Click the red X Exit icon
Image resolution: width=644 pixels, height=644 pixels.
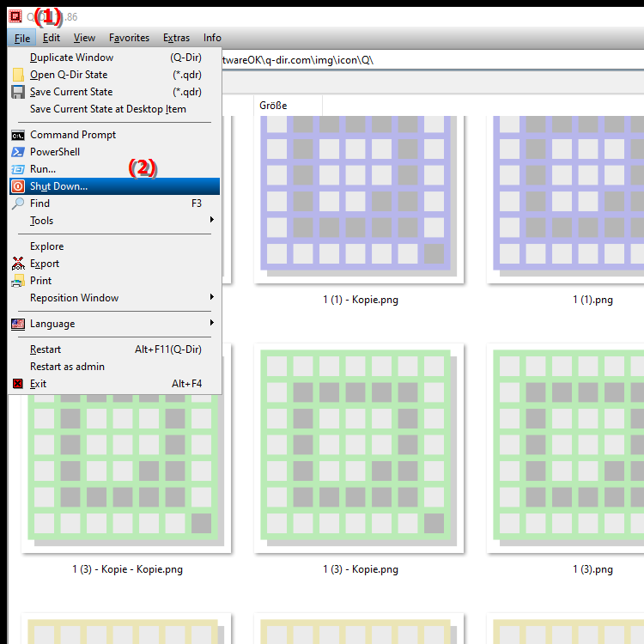click(18, 384)
